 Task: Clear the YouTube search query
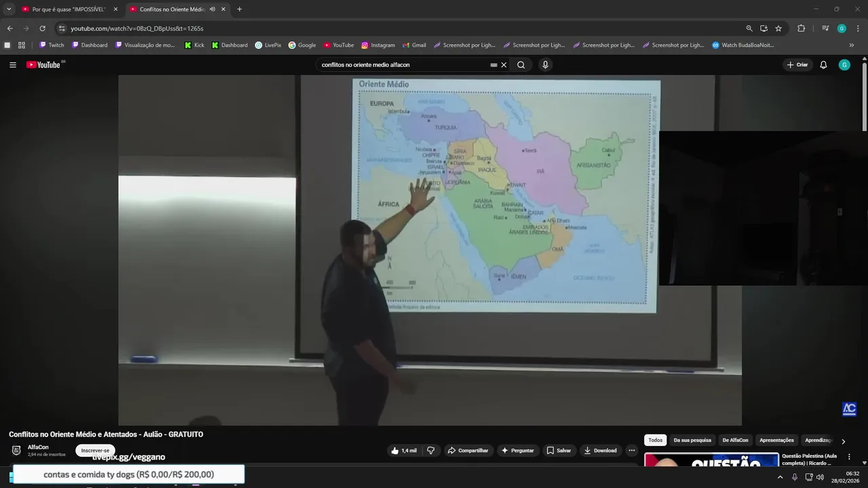tap(504, 65)
